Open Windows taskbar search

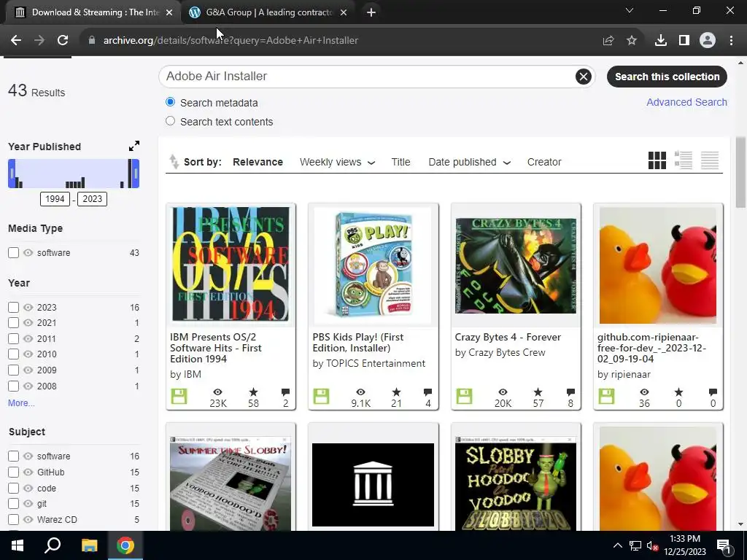point(53,545)
